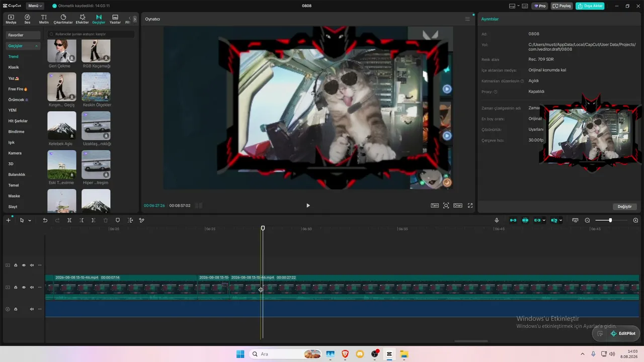The width and height of the screenshot is (644, 362).
Task: Mute the top video track
Action: (32, 265)
